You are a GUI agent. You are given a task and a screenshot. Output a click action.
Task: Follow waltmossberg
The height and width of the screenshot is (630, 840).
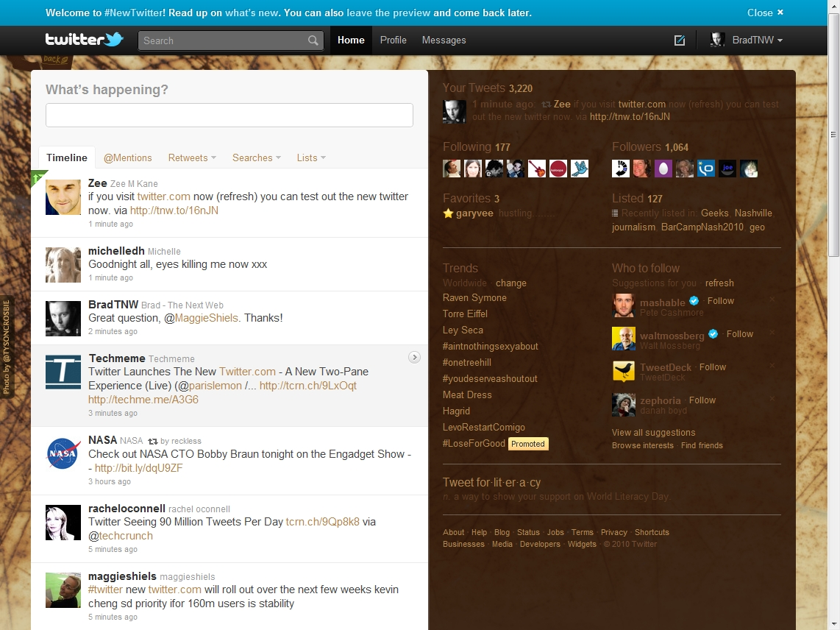click(x=740, y=334)
